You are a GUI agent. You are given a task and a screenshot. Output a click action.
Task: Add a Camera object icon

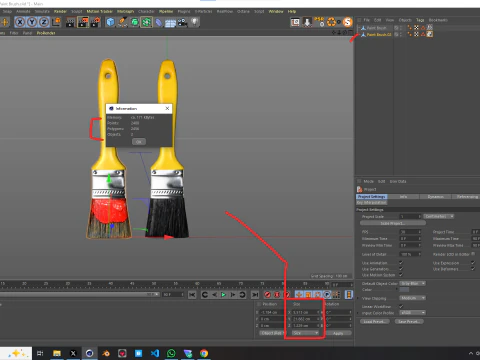click(x=182, y=22)
